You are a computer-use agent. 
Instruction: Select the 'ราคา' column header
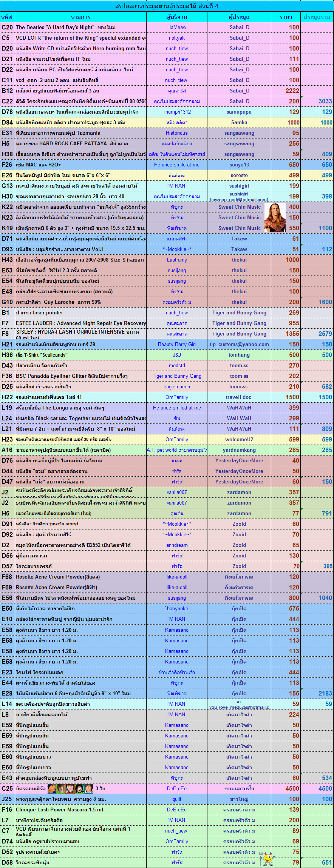point(286,17)
